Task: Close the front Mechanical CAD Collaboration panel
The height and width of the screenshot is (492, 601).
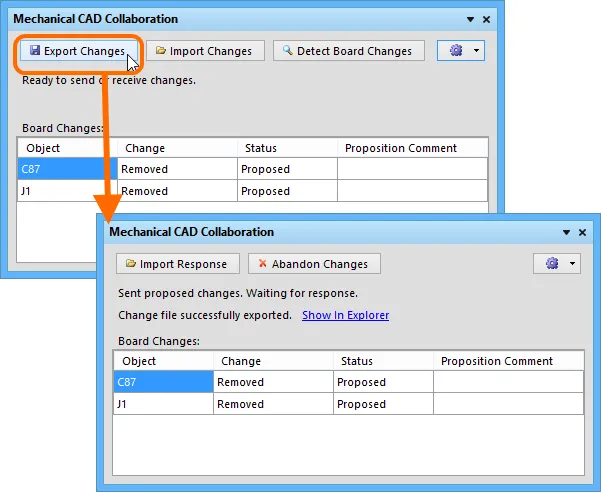Action: 582,232
